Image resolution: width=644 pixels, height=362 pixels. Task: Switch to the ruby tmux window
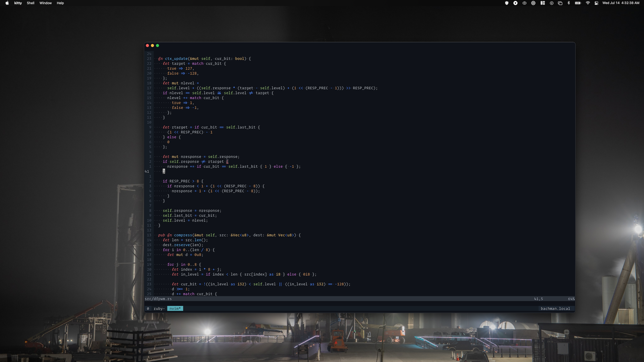pos(158,308)
